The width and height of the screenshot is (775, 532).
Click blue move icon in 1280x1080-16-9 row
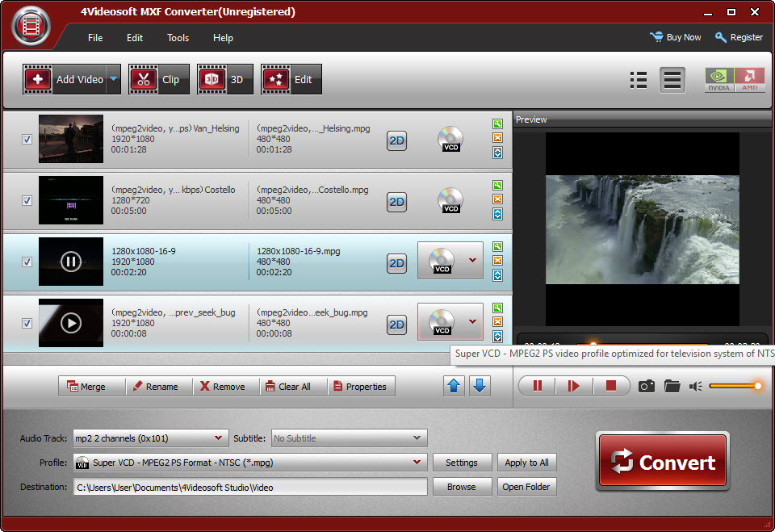498,275
